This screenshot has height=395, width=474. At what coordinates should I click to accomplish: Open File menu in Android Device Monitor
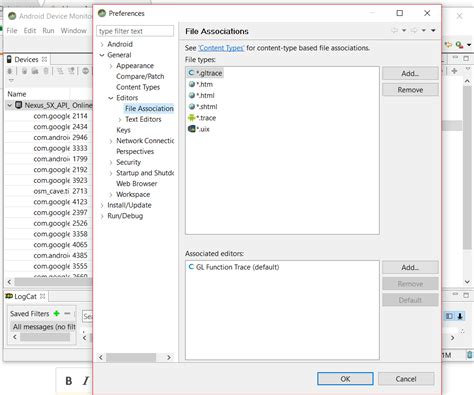click(x=12, y=31)
